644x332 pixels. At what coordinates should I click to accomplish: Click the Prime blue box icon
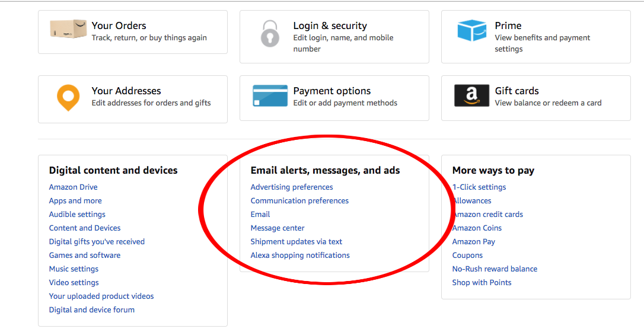point(472,30)
